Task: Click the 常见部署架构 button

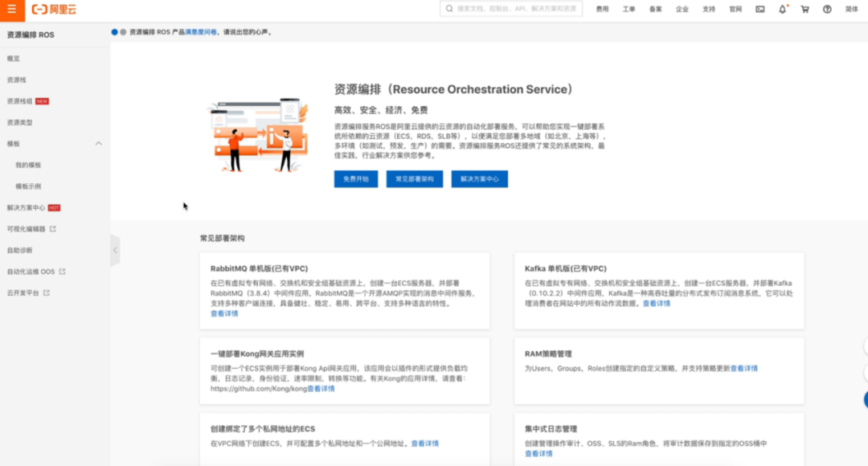Action: [415, 178]
